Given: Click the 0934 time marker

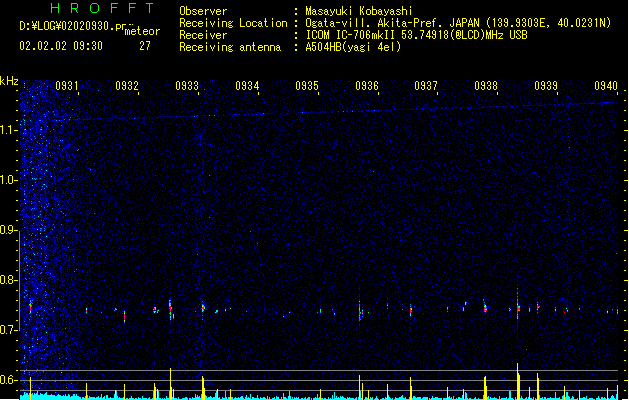Looking at the screenshot, I should point(247,86).
